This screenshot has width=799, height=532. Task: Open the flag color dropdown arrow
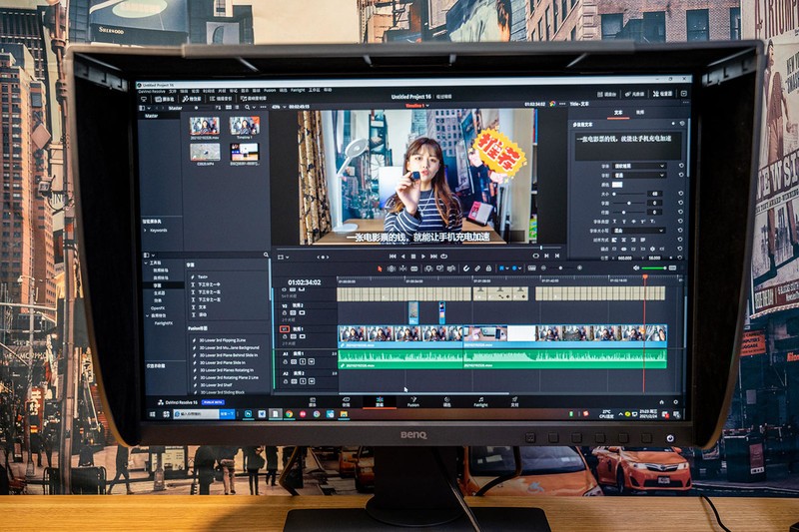coord(508,268)
